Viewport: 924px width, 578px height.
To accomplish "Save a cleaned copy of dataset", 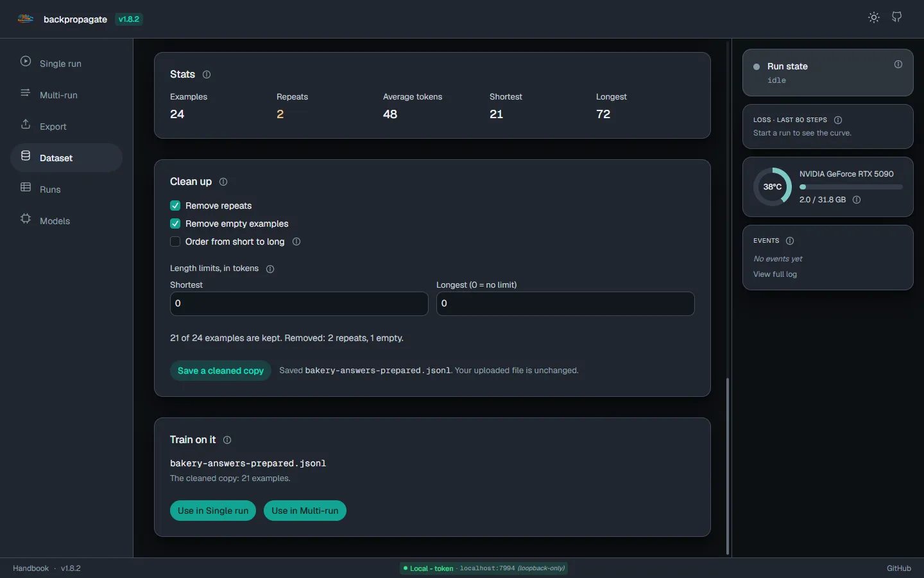I will click(221, 371).
